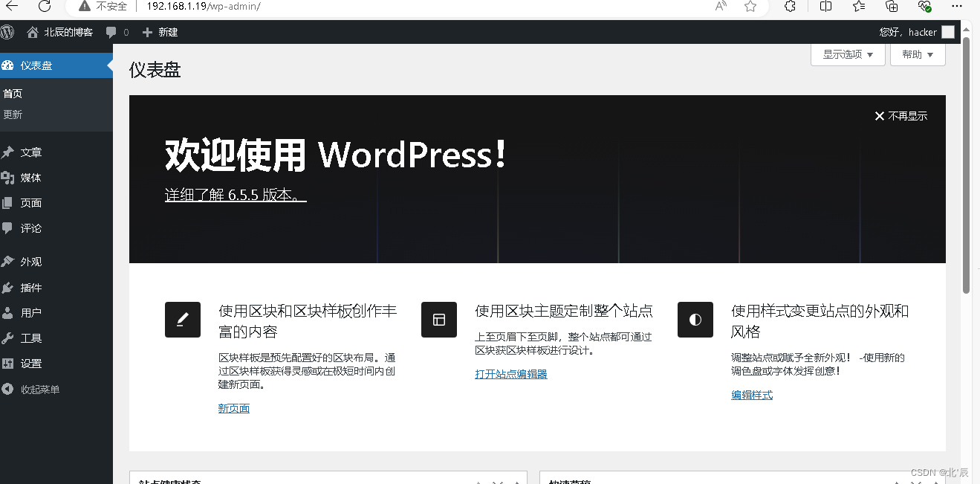Click the half-circle styles icon

point(695,320)
